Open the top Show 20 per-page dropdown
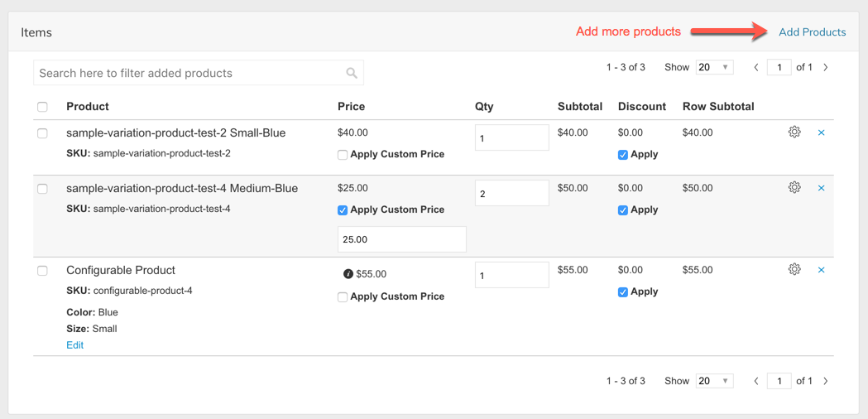Image resolution: width=868 pixels, height=419 pixels. point(714,68)
